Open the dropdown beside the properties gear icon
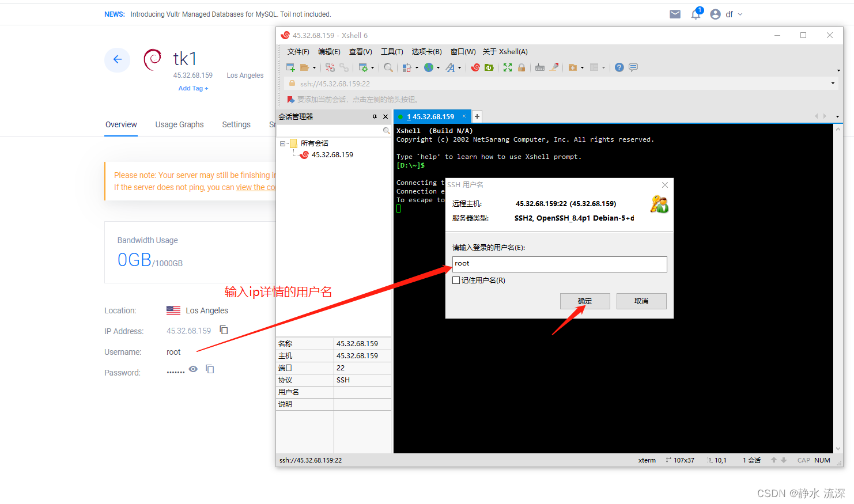 tap(372, 68)
